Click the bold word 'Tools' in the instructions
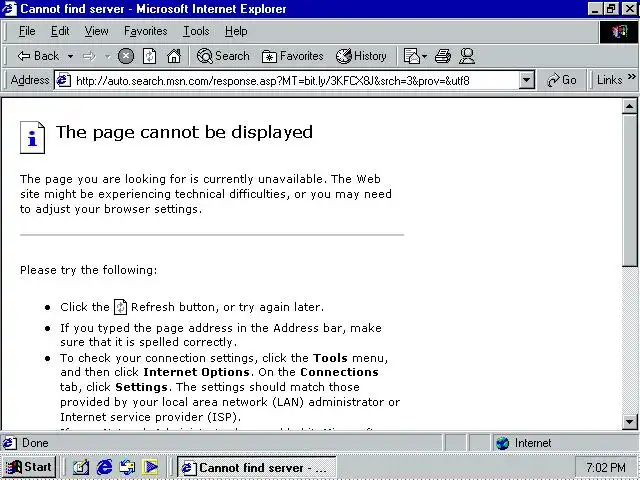 pyautogui.click(x=330, y=358)
